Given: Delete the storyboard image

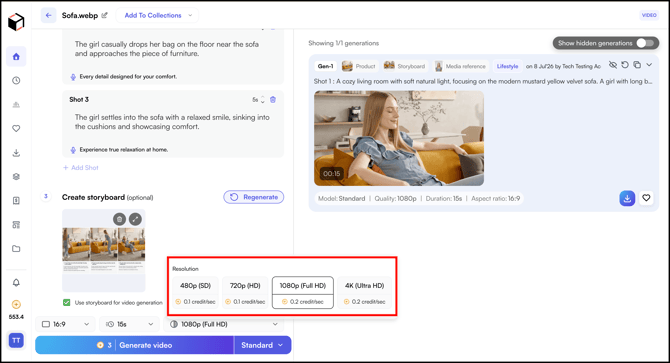Looking at the screenshot, I should pyautogui.click(x=120, y=219).
